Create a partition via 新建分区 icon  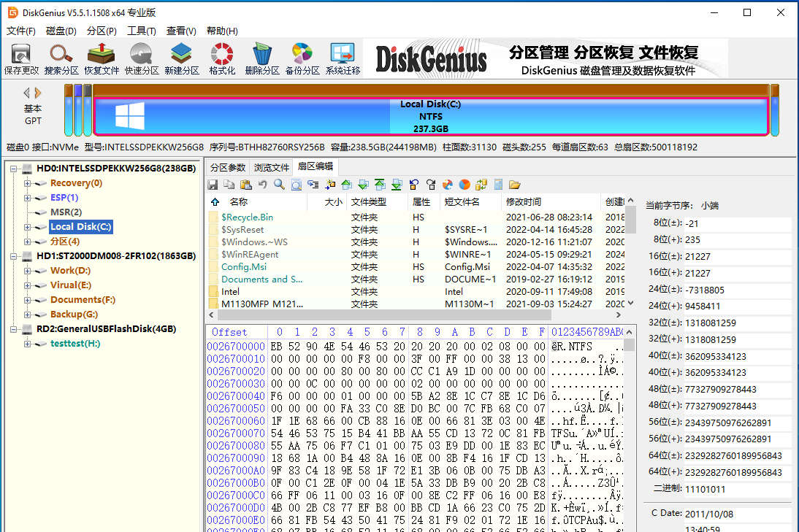point(181,58)
